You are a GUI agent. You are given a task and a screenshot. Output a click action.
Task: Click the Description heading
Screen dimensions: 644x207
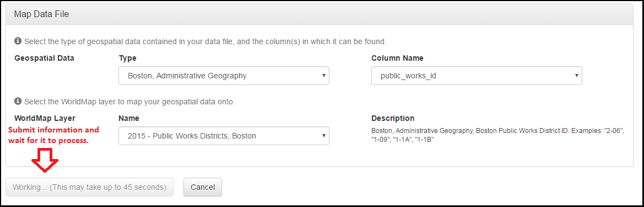393,118
